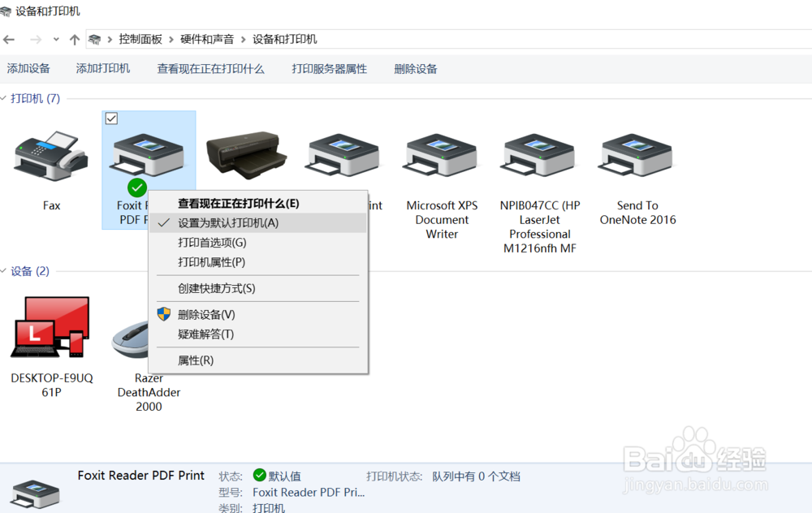Choose 疑难解答(T) in context menu
The height and width of the screenshot is (513, 812).
point(258,334)
